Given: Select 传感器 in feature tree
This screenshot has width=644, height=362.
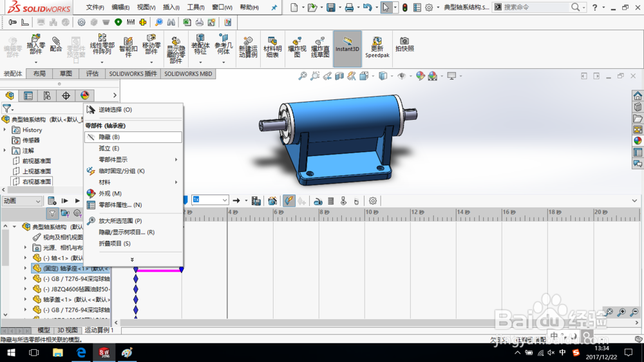Looking at the screenshot, I should (31, 140).
